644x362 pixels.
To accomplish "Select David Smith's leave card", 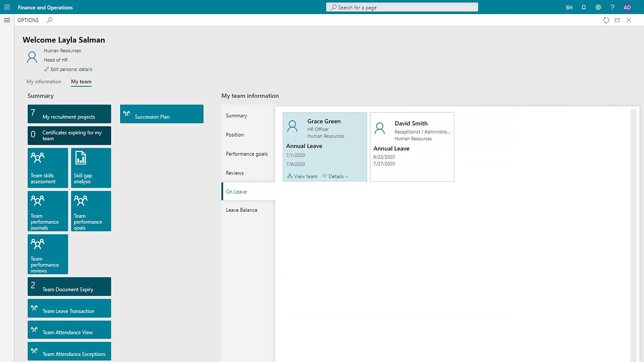I will (x=412, y=147).
